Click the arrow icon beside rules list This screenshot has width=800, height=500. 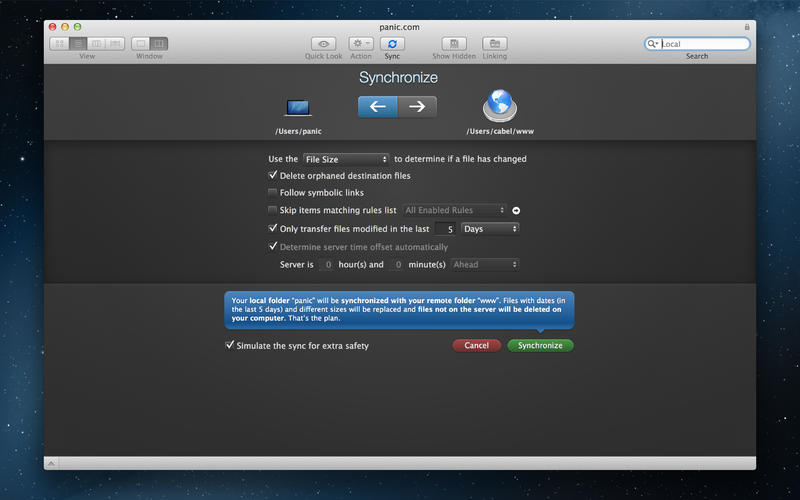pos(516,210)
